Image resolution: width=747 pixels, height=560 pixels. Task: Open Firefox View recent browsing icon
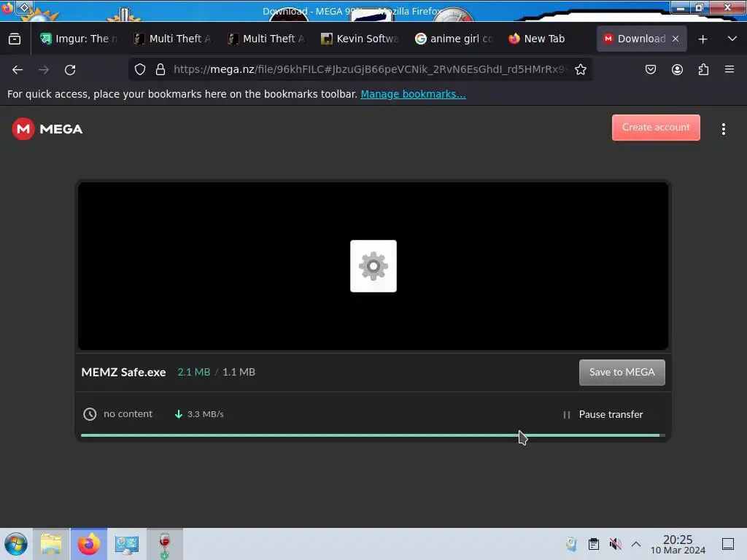pyautogui.click(x=15, y=39)
